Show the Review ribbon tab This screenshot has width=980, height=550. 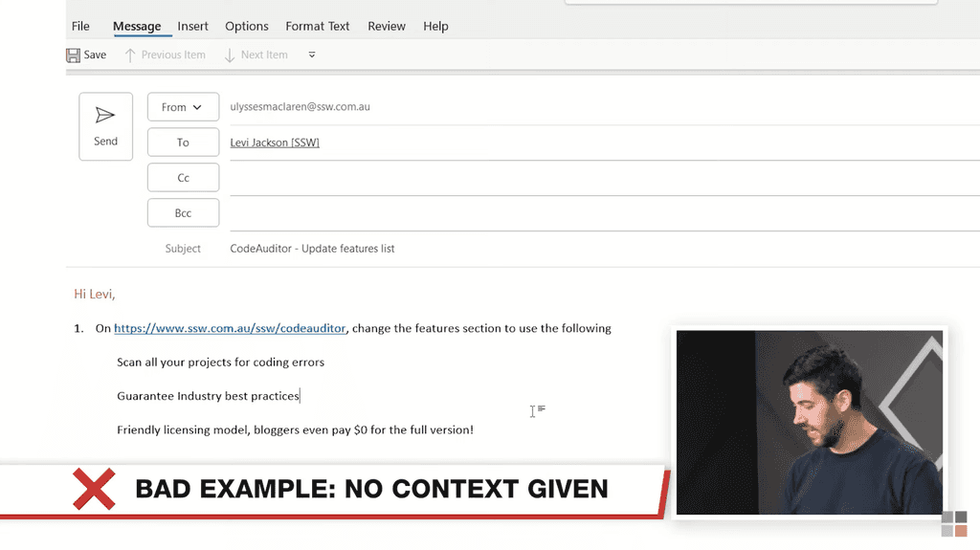[x=387, y=26]
